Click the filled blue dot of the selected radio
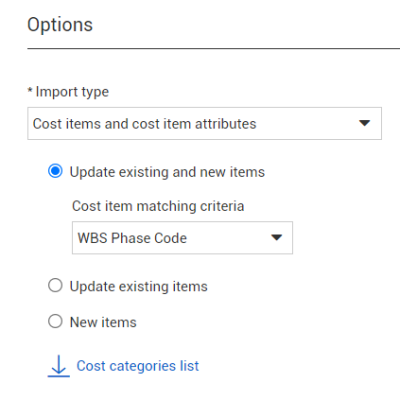 click(55, 171)
